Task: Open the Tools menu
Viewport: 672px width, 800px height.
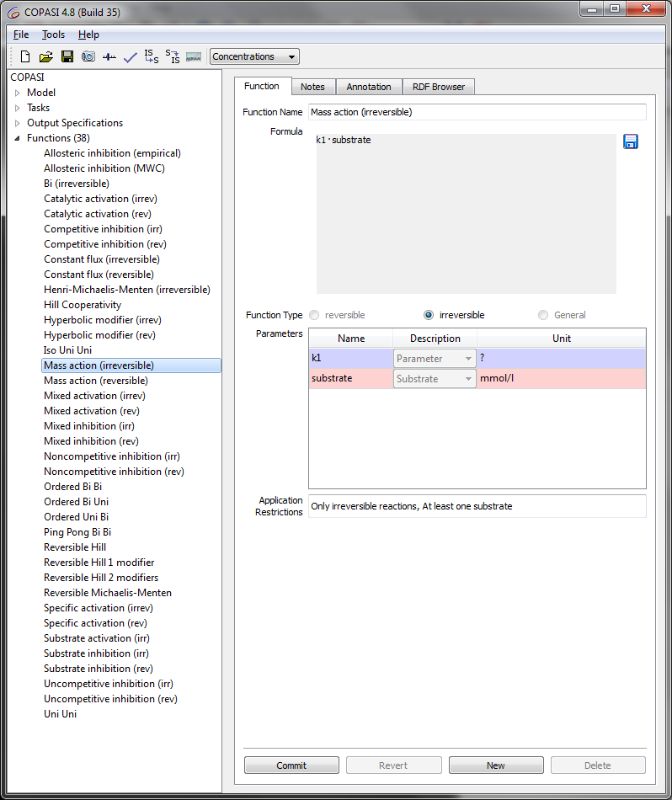Action: [53, 35]
